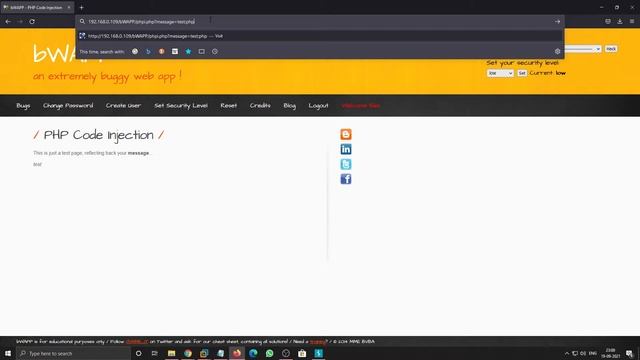Image resolution: width=640 pixels, height=360 pixels.
Task: Search bookmarks with the star icon
Action: (188, 51)
